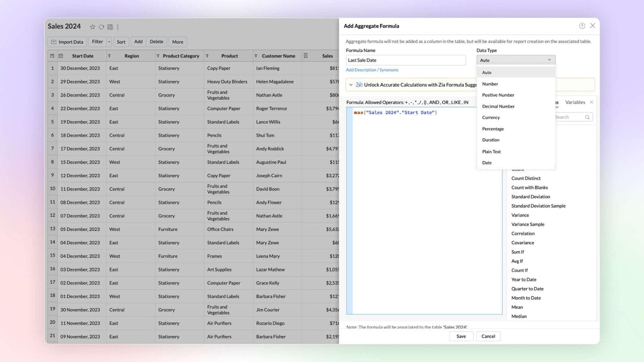Click the Add button in the toolbar
Screen dimensions: 644x362
tap(138, 42)
